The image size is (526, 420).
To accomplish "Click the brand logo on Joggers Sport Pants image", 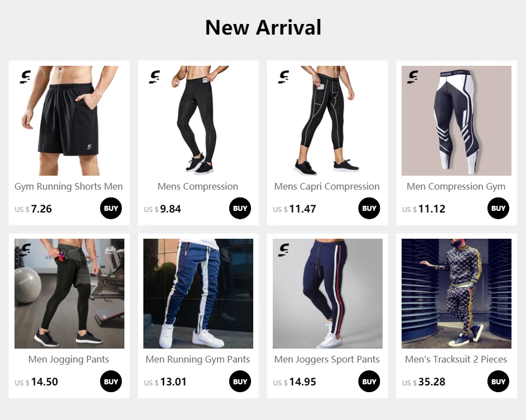I will (283, 250).
